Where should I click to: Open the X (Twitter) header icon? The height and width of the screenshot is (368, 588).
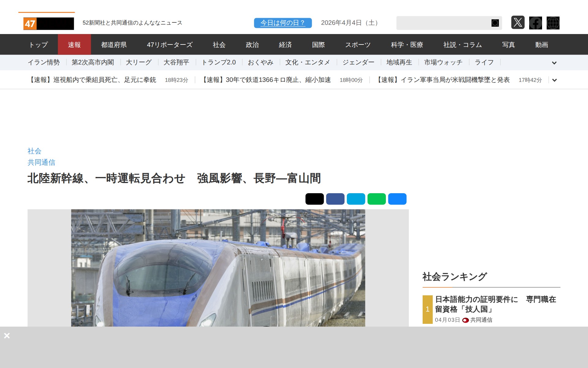tap(518, 23)
